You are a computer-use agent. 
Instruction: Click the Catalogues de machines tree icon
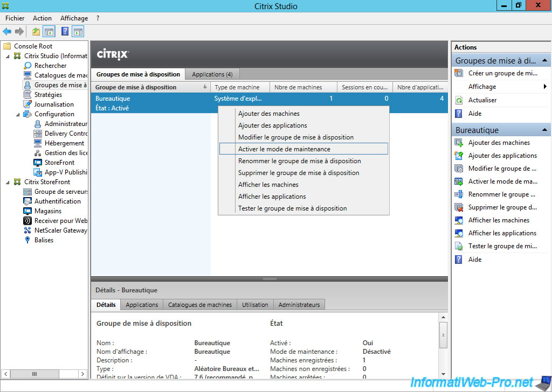(x=27, y=75)
